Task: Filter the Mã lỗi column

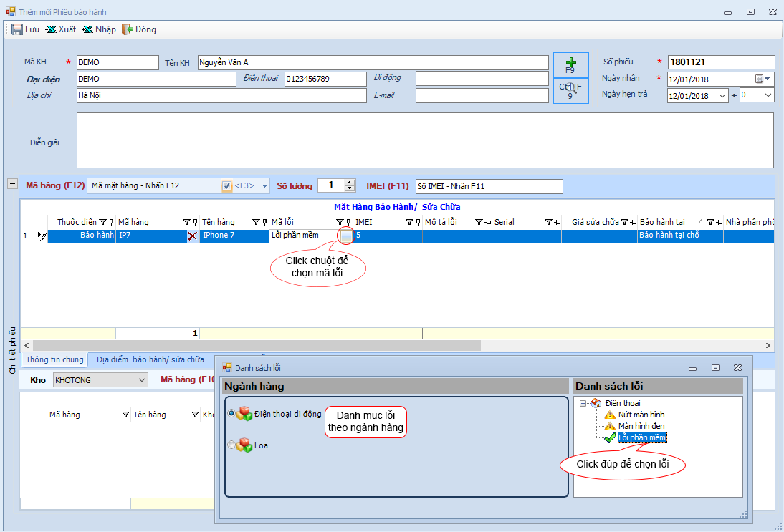Action: (x=340, y=222)
